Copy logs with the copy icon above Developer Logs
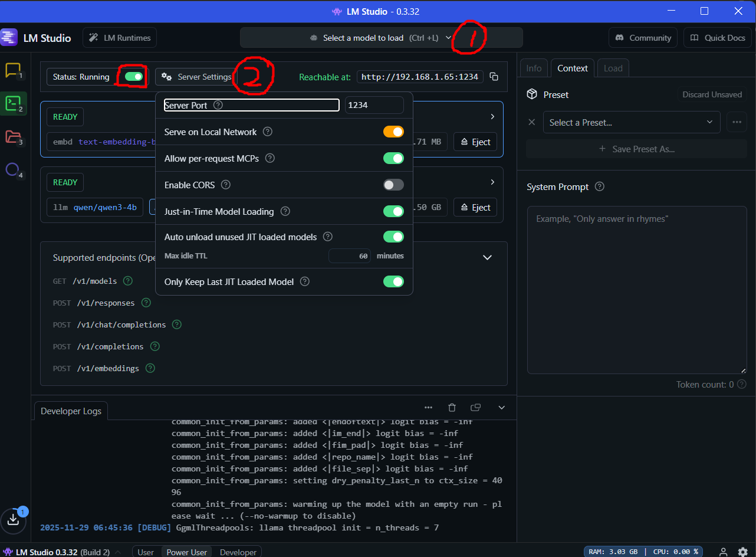This screenshot has height=557, width=756. pos(476,407)
